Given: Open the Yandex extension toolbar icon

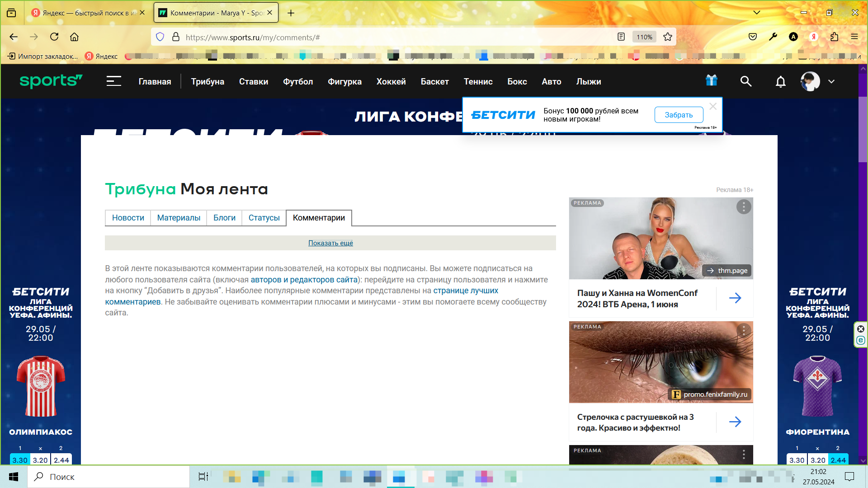Looking at the screenshot, I should (x=814, y=37).
